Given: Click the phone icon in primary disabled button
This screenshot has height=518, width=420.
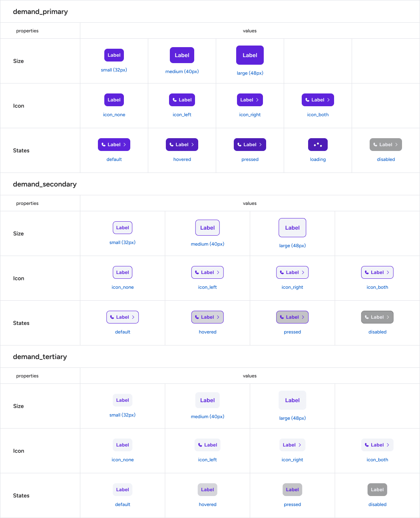Looking at the screenshot, I should [375, 145].
